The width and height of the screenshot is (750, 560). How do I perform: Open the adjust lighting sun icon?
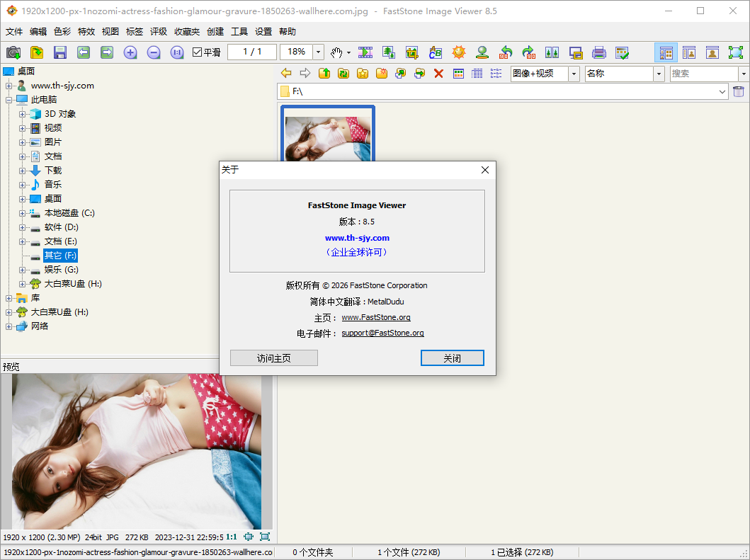click(x=459, y=52)
